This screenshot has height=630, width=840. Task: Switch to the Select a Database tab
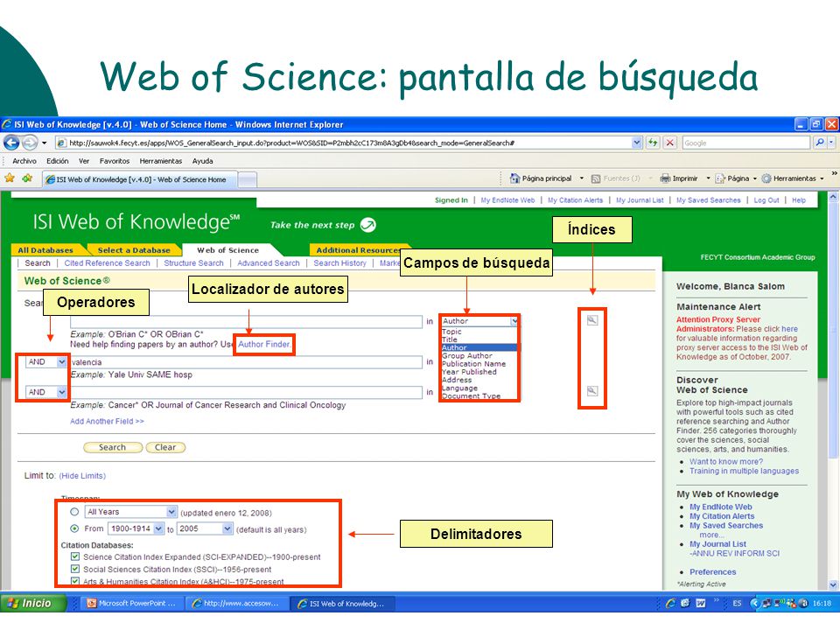point(133,250)
